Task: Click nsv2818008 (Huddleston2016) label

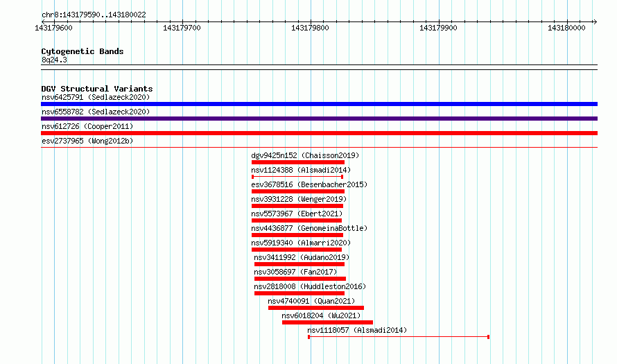Action: [310, 286]
